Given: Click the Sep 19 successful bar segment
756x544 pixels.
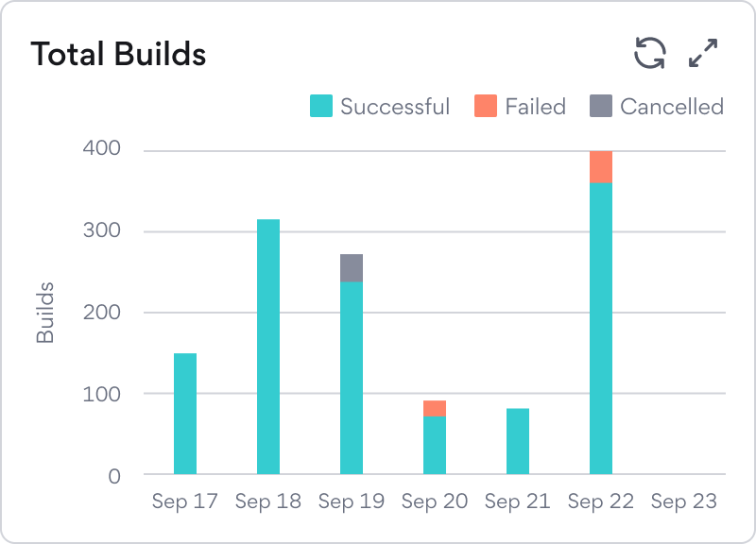Looking at the screenshot, I should pos(352,378).
